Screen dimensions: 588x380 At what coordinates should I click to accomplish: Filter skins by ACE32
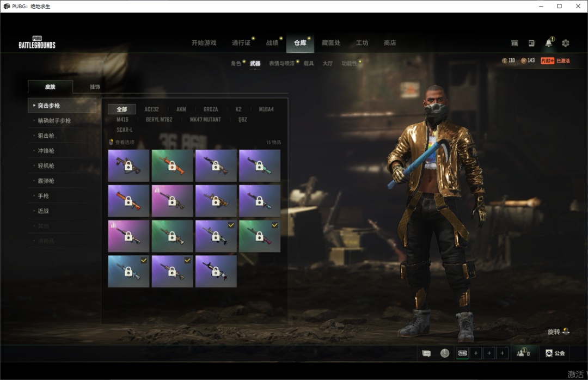[151, 109]
